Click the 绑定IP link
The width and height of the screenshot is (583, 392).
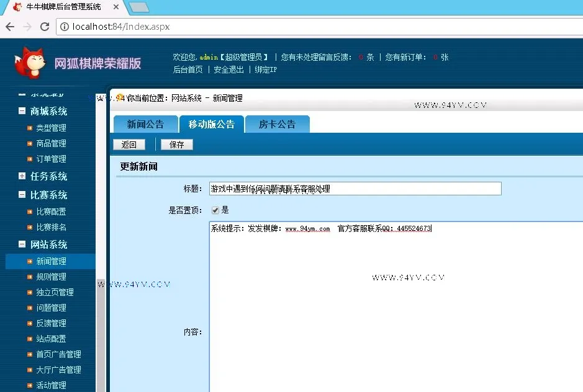tap(266, 70)
